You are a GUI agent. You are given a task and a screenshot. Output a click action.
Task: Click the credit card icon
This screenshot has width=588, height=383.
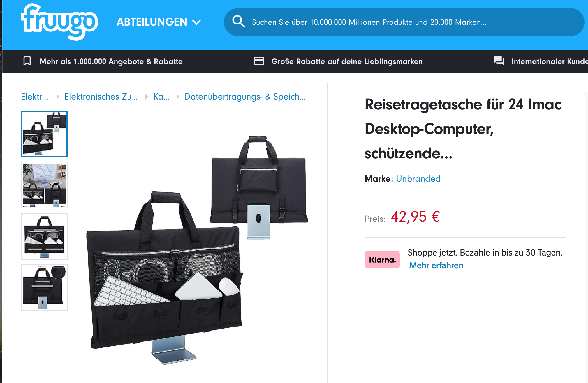[259, 61]
